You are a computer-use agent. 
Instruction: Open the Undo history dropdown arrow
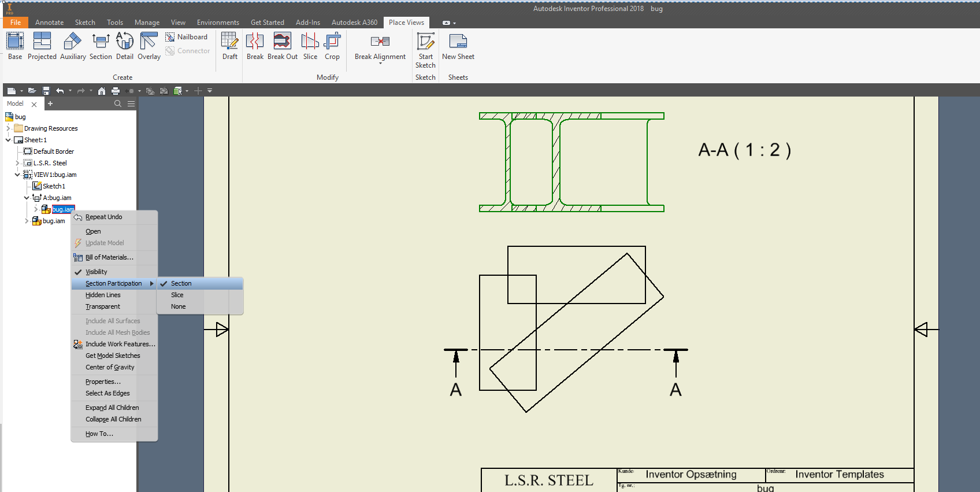pyautogui.click(x=70, y=91)
